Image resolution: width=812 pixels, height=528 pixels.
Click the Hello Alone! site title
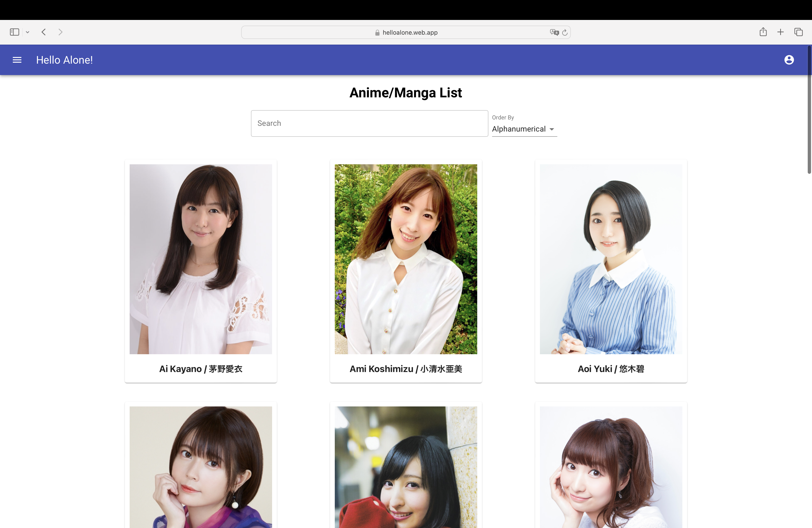pos(65,60)
